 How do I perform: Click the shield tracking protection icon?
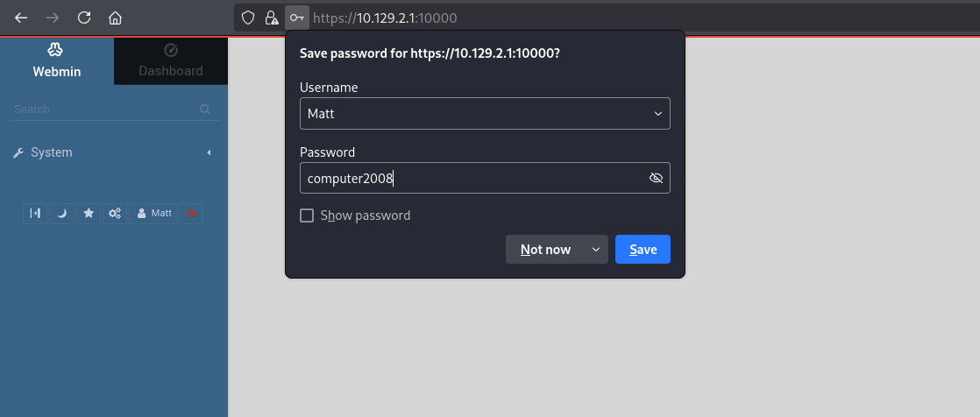(248, 18)
